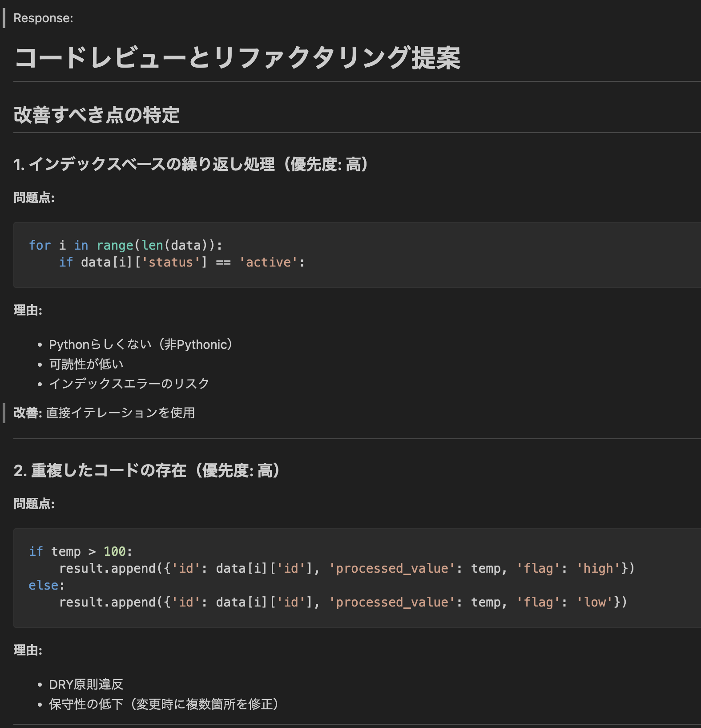The image size is (701, 728).
Task: Click the '1. インデックスベースの繰り返し処理' heading
Action: tap(191, 164)
